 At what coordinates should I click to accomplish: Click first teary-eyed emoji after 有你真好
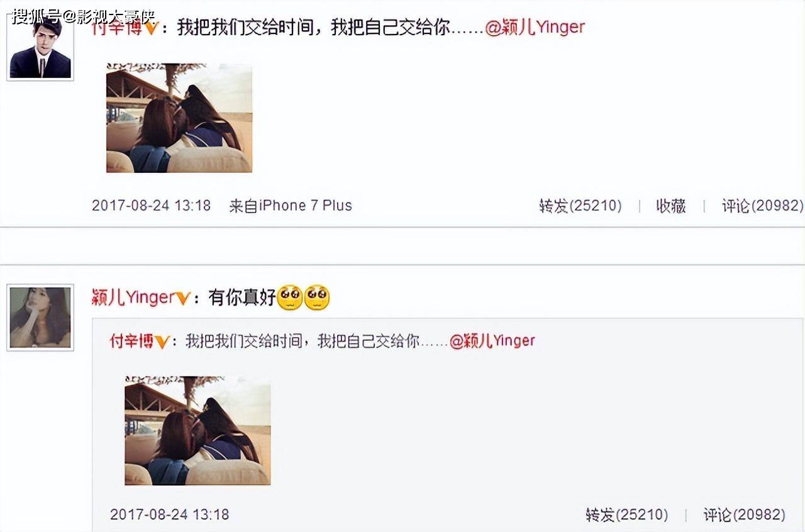(290, 297)
